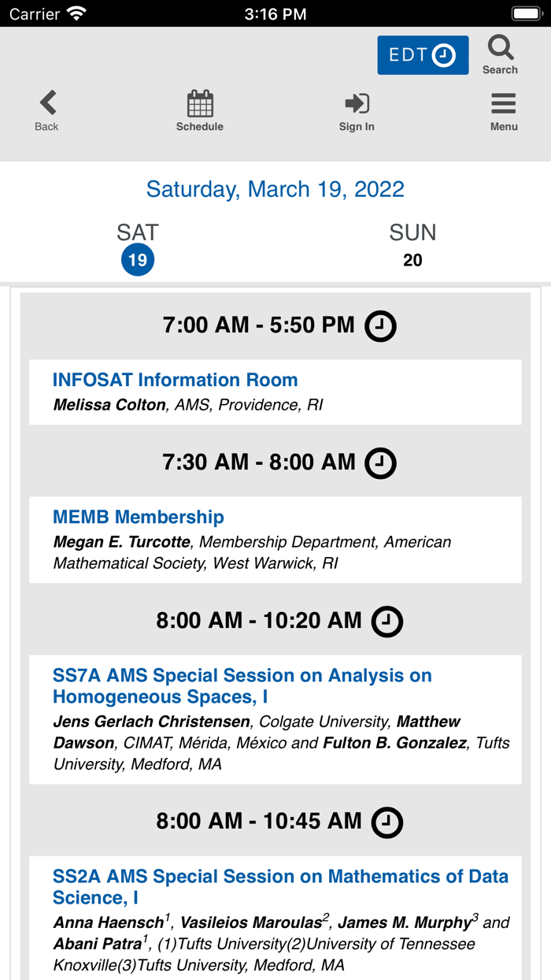Go back using the Back arrow
Image resolution: width=551 pixels, height=980 pixels.
[47, 103]
